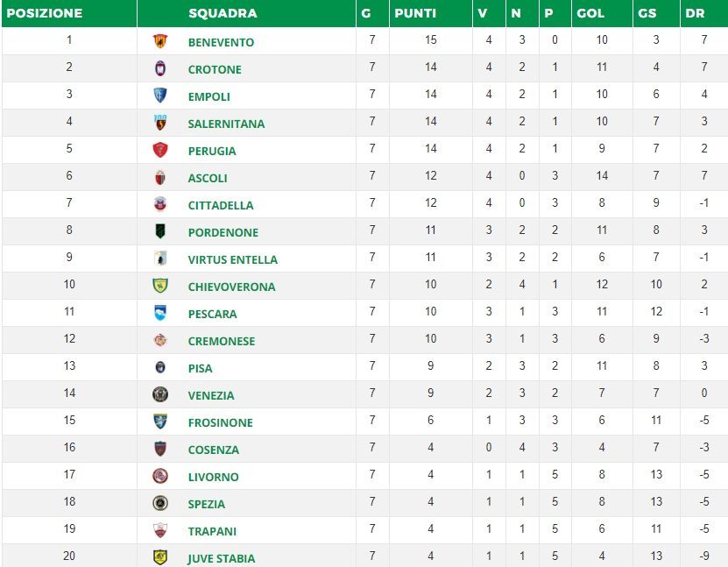Open the Cremonese team link
728x567 pixels.
pyautogui.click(x=222, y=341)
